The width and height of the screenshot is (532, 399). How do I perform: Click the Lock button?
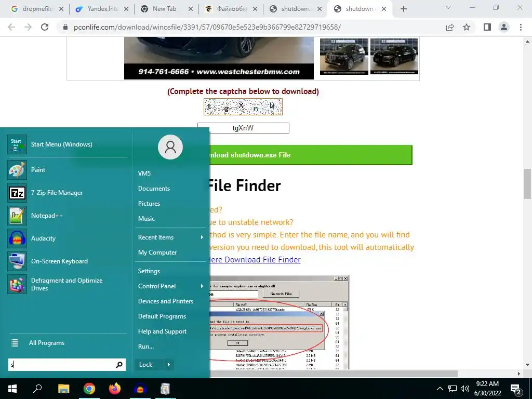coord(149,365)
